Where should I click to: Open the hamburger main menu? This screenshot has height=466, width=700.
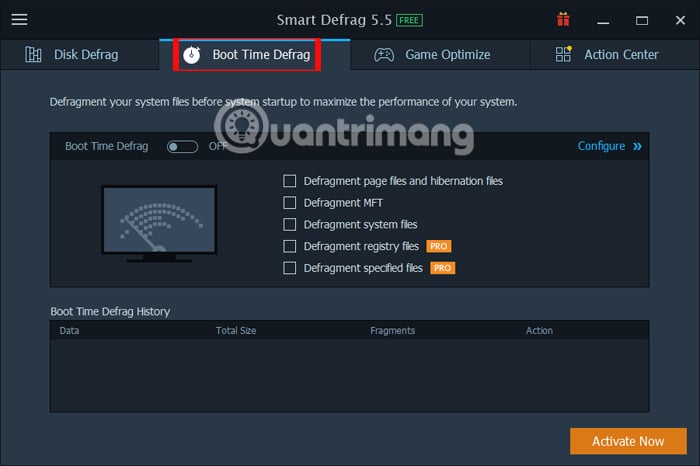19,20
